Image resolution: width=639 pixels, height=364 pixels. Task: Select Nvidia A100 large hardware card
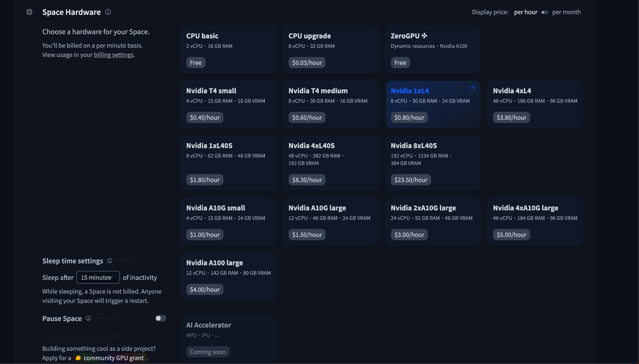(228, 276)
